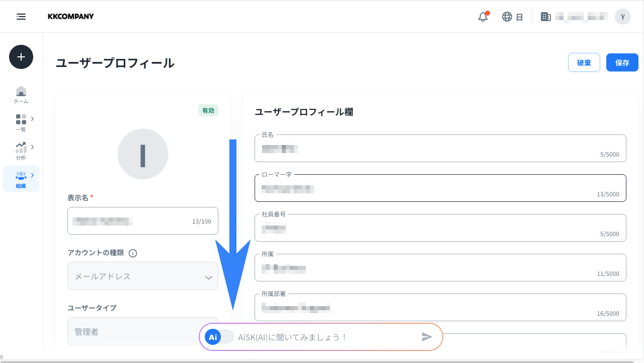Click the 所属部署 input field
Screen dimensions: 644x363
coord(440,307)
